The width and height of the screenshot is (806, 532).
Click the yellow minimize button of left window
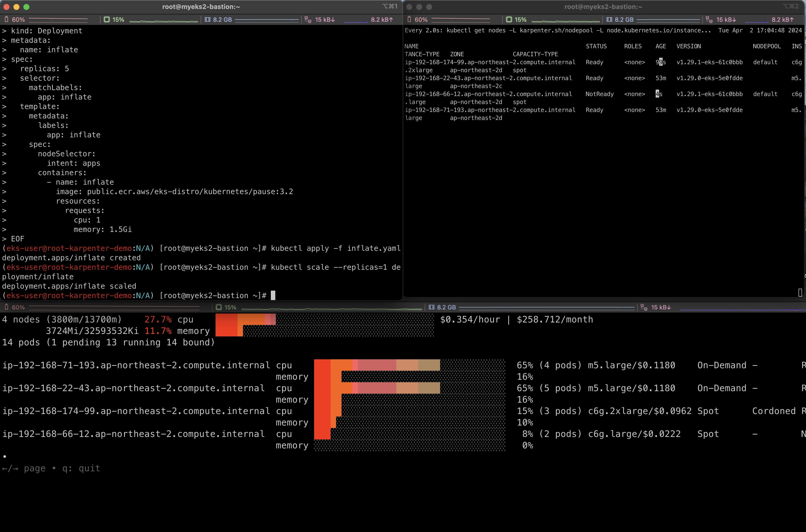tap(16, 7)
